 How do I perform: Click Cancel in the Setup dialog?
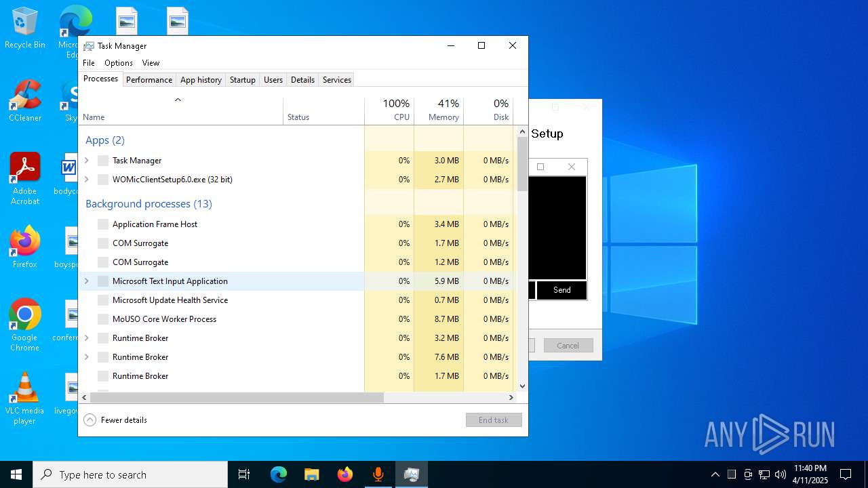(568, 346)
